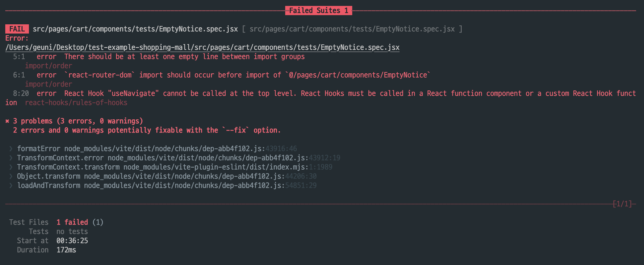Click the chevron beside loadAndTransform
644x265 pixels.
click(x=11, y=186)
